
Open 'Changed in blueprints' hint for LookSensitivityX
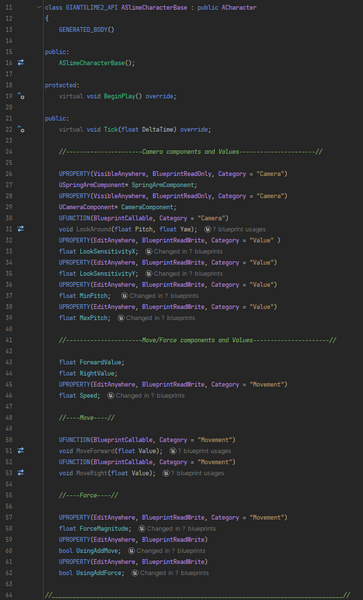[184, 251]
